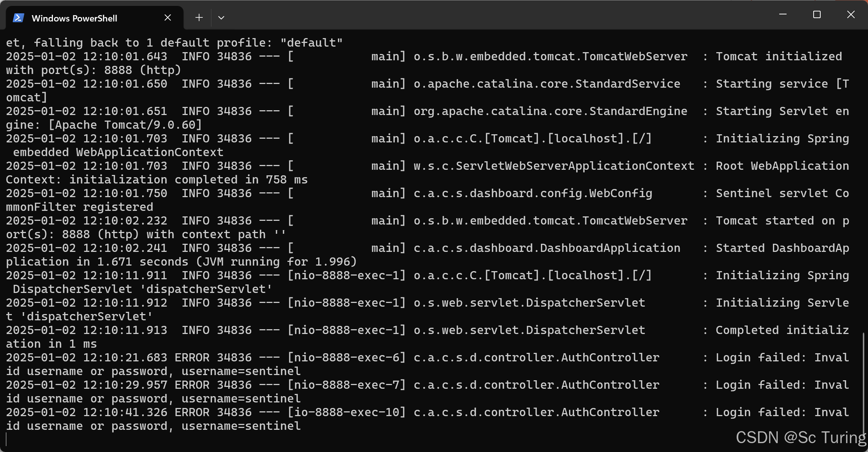868x452 pixels.
Task: Open a new terminal tab
Action: point(199,17)
